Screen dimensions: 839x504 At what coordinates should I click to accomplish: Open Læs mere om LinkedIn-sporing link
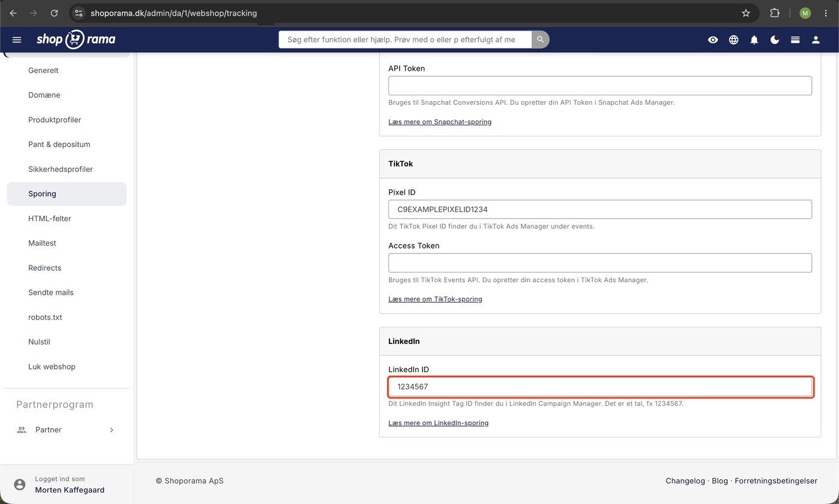pyautogui.click(x=438, y=423)
